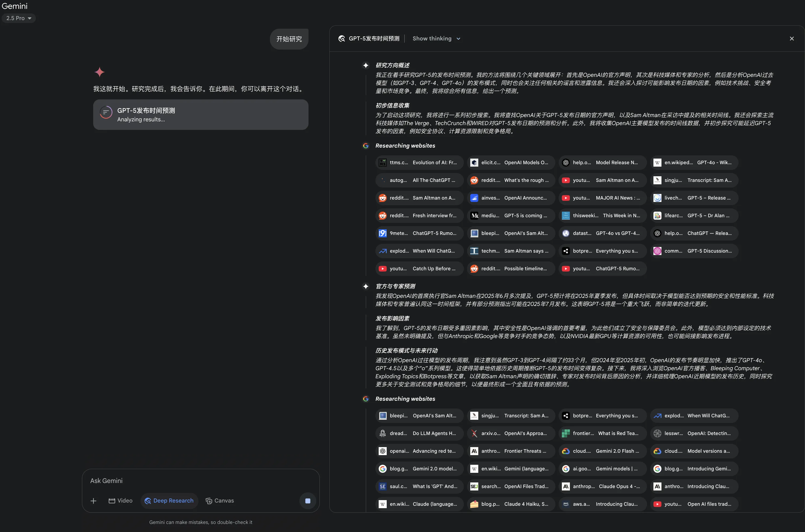Viewport: 805px width, 532px height.
Task: Open blog.g... Introducing Gemi source
Action: 694,469
